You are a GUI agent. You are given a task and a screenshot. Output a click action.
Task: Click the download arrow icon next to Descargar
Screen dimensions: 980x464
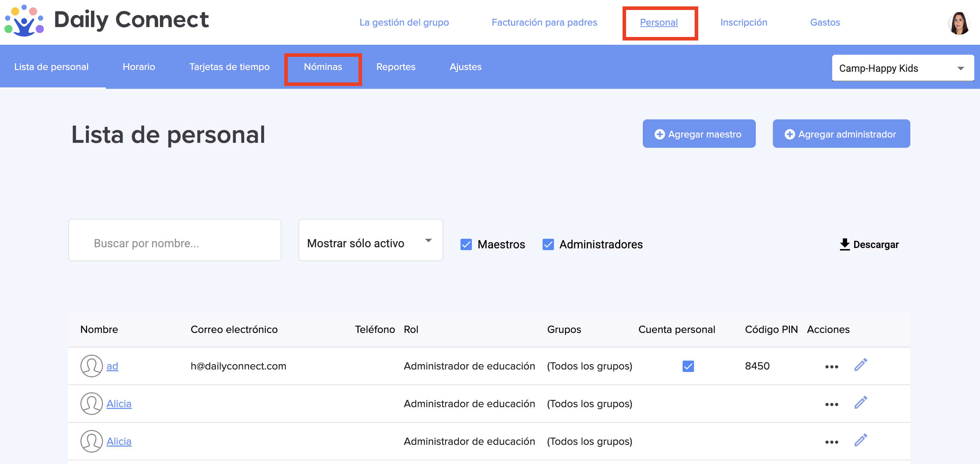point(844,244)
